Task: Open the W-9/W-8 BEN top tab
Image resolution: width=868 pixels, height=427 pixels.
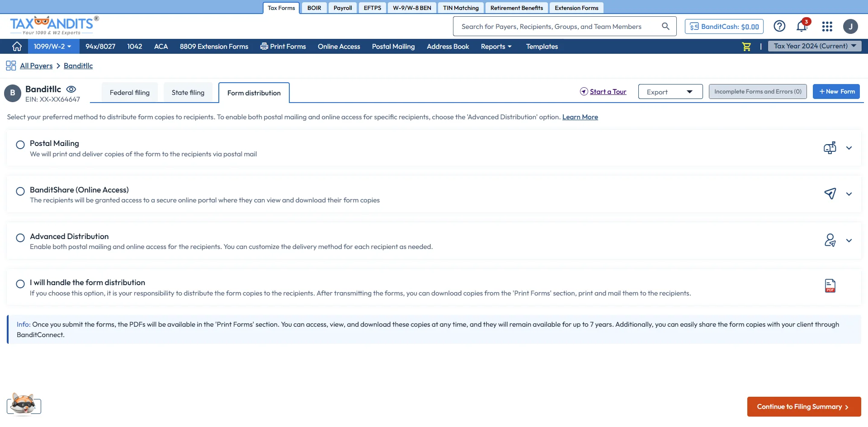Action: tap(412, 8)
